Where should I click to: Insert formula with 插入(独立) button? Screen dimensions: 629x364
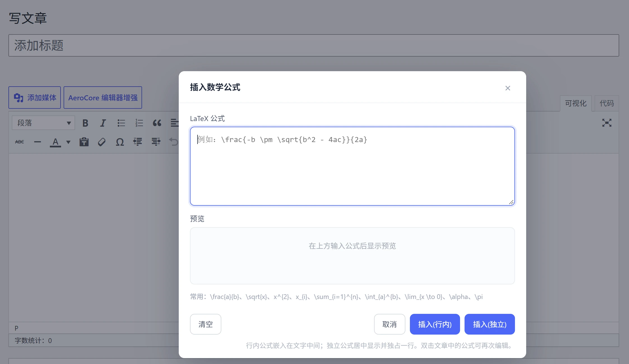pos(490,324)
